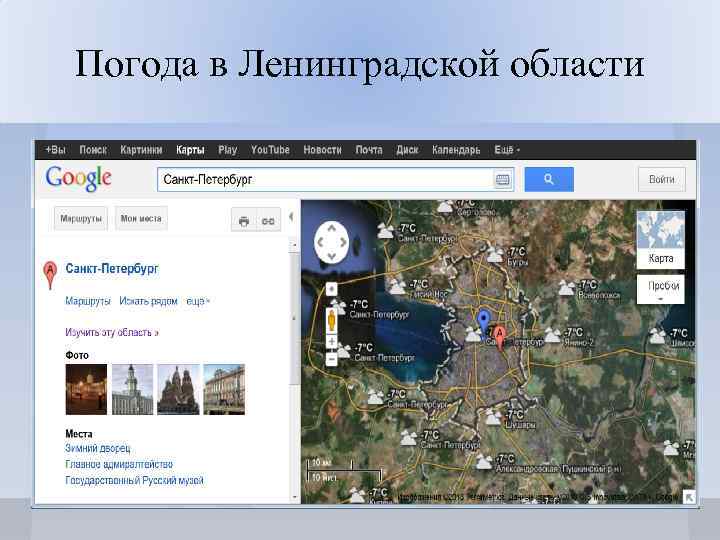Image resolution: width=720 pixels, height=540 pixels.
Task: Open the Зимний дворец place link
Action: coord(98,448)
